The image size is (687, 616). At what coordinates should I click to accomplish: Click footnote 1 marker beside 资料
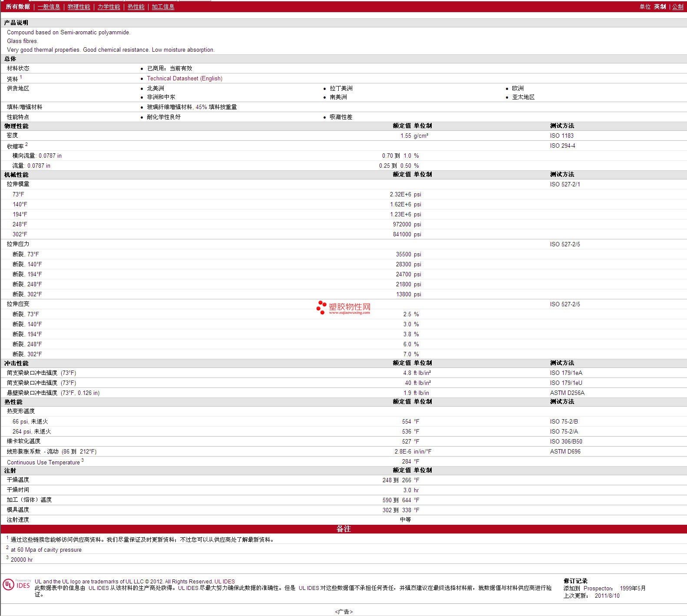tap(21, 77)
